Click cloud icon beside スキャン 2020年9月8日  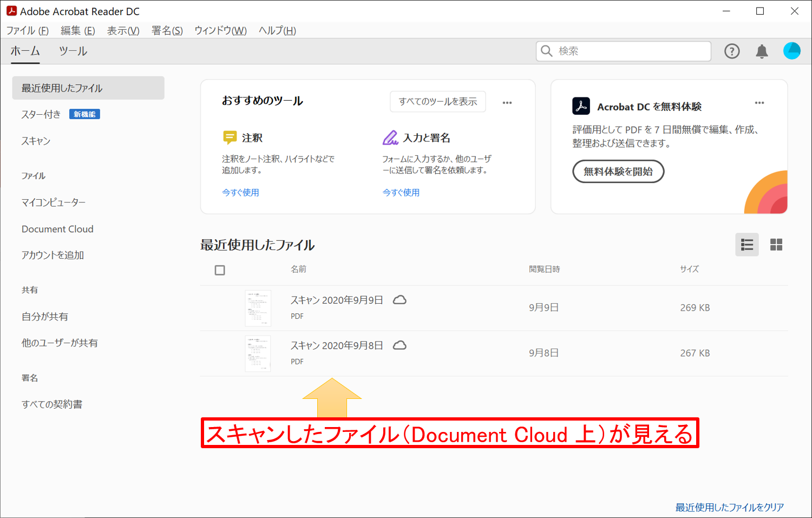[400, 345]
